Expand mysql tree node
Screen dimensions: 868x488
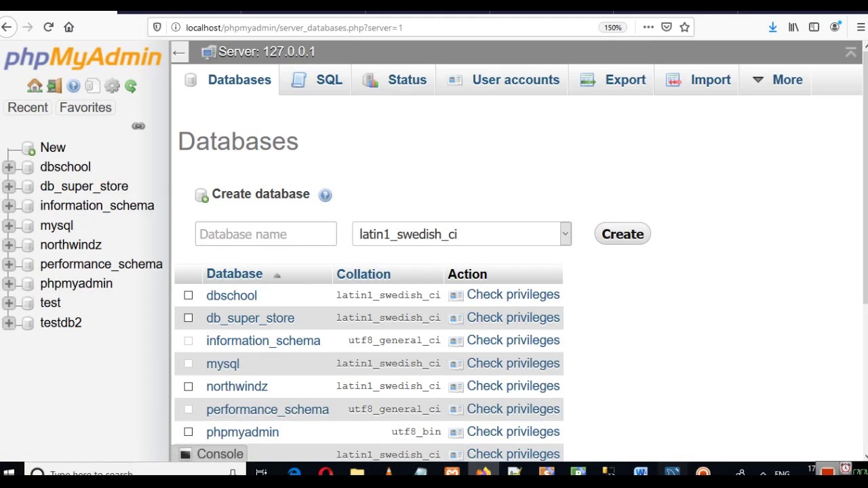click(x=9, y=226)
